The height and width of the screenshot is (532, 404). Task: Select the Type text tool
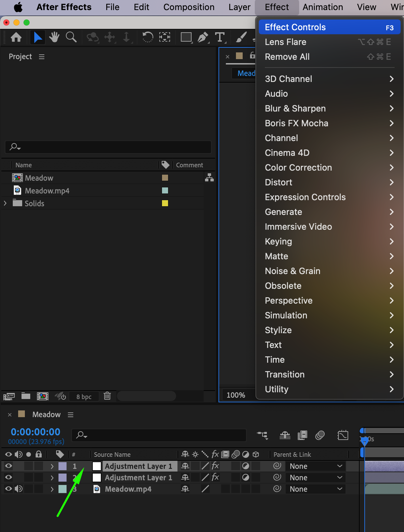point(220,37)
